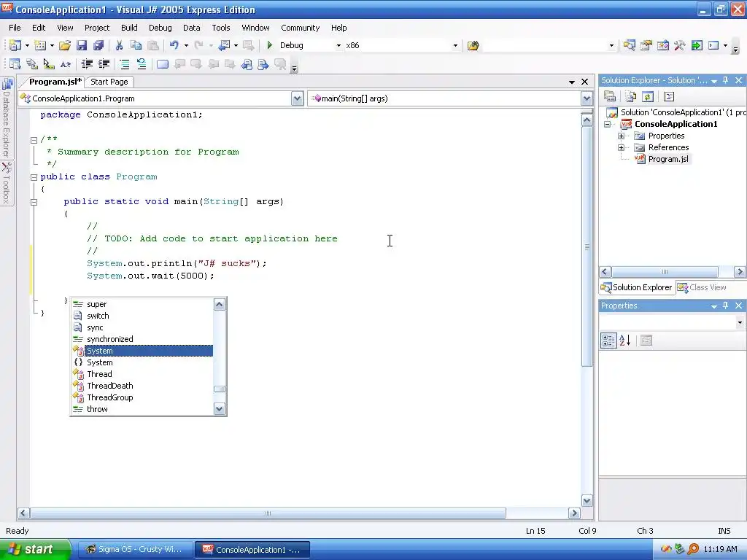Switch to the Class View tab
The width and height of the screenshot is (747, 560).
pos(703,287)
